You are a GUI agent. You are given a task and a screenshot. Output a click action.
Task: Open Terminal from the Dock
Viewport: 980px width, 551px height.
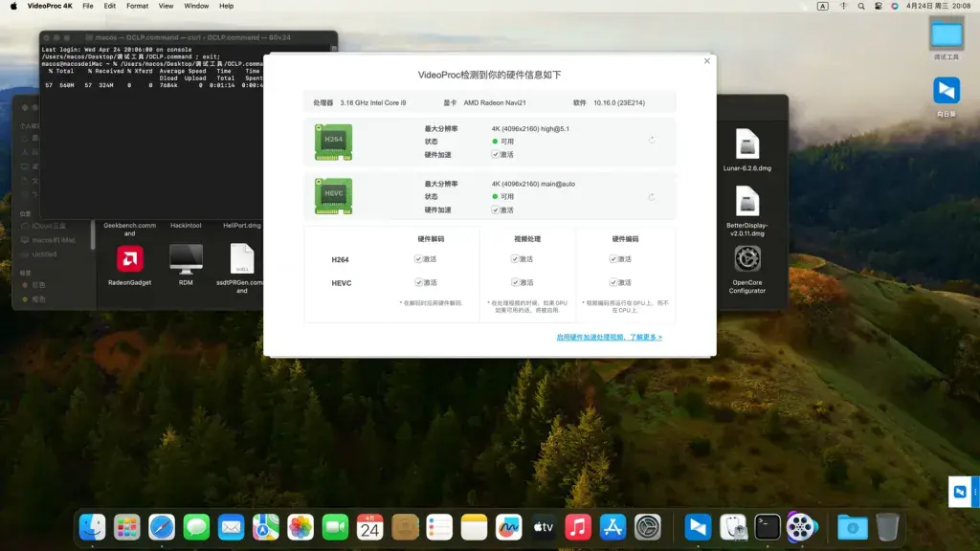click(767, 527)
